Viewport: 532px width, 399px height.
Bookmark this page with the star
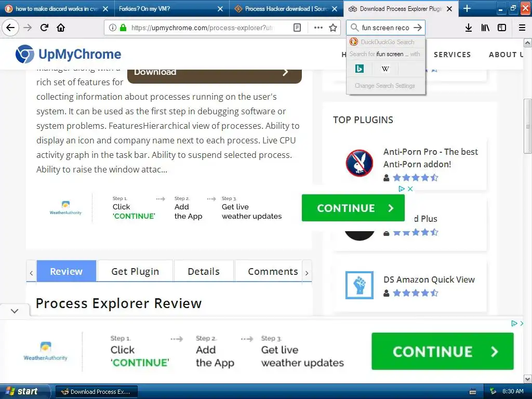click(x=333, y=28)
